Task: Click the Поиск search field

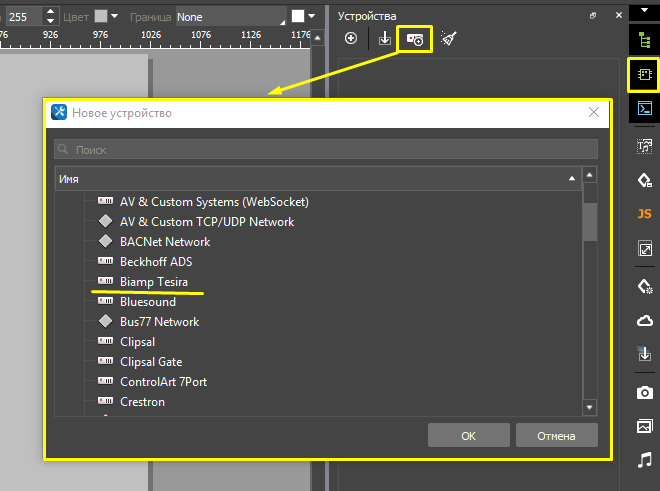Action: tap(326, 149)
